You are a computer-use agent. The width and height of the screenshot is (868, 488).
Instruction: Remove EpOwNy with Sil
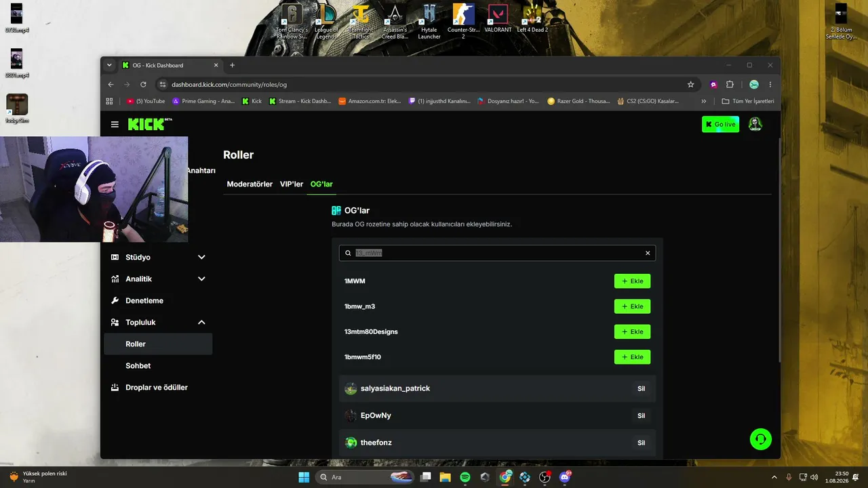641,415
